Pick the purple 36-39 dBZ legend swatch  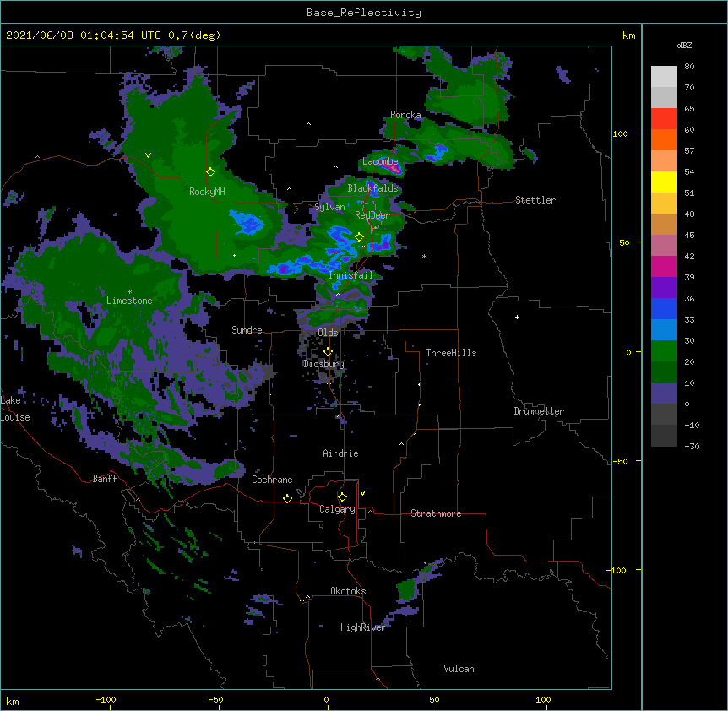(664, 288)
